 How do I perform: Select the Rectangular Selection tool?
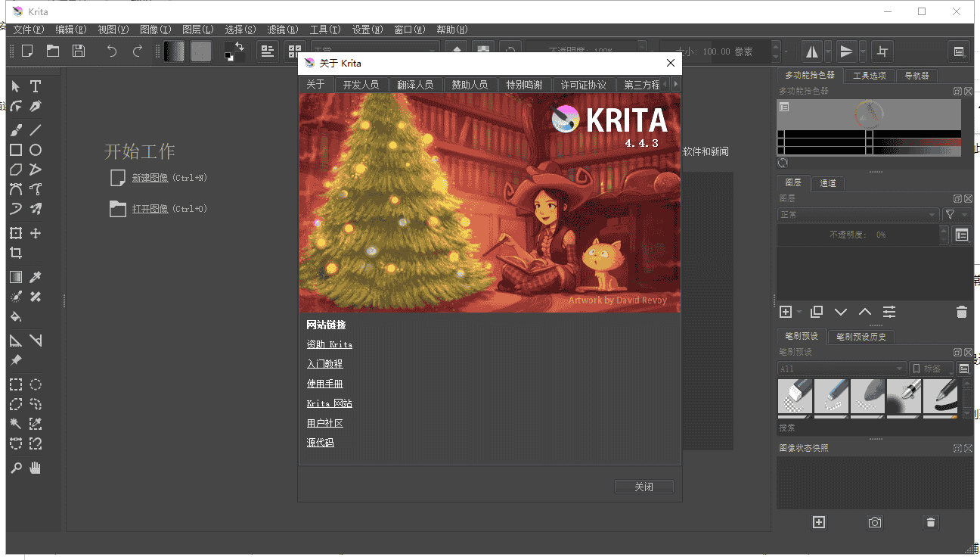(x=15, y=384)
